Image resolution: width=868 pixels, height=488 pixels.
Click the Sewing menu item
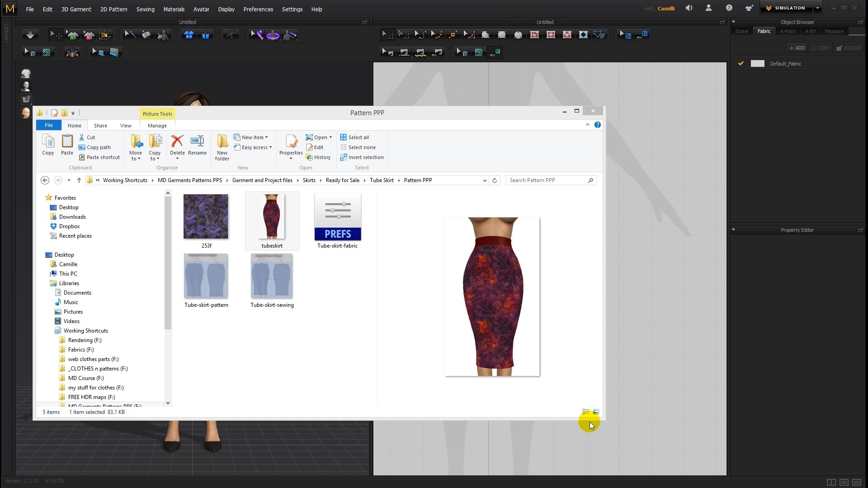[145, 9]
